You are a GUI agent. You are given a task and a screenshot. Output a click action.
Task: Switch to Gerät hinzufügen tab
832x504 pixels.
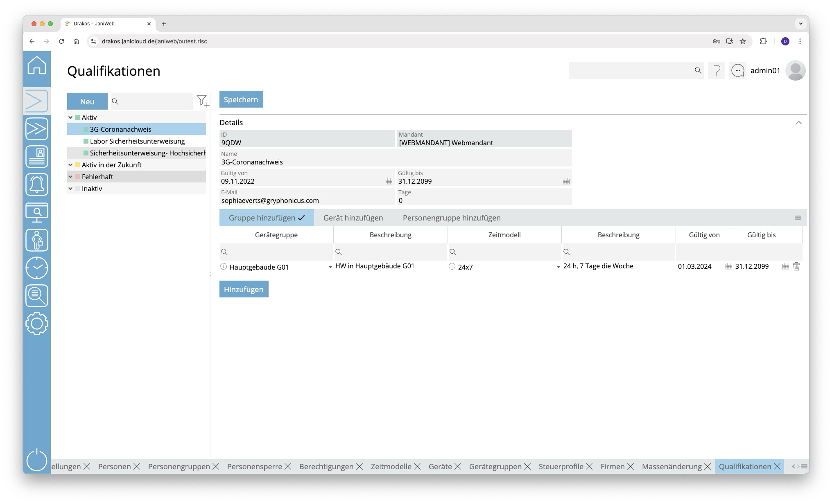coord(353,218)
